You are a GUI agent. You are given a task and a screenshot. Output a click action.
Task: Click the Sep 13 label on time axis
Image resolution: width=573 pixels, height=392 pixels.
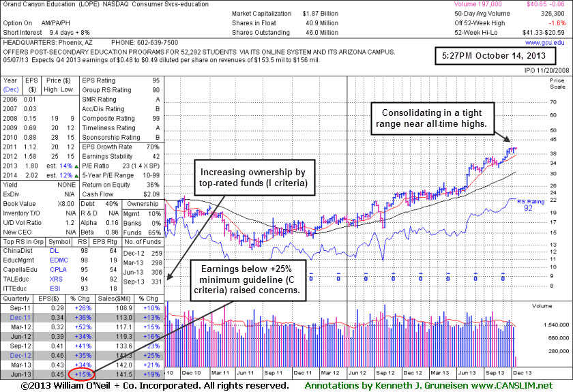(x=495, y=373)
